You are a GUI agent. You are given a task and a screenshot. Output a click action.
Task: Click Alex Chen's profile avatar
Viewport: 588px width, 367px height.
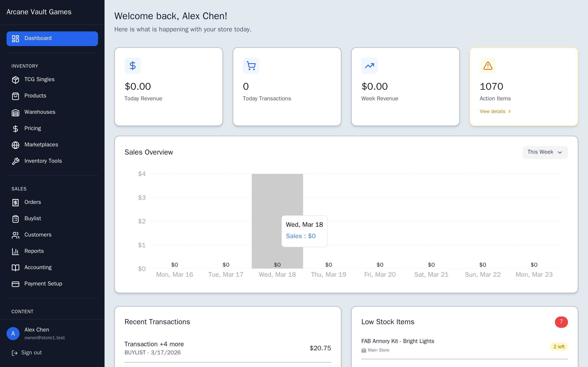(x=13, y=333)
